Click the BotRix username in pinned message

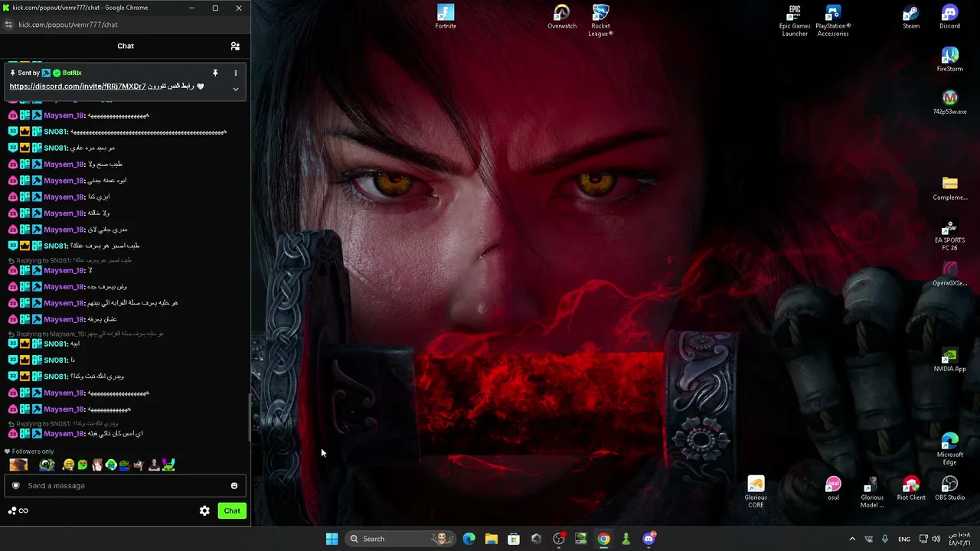72,73
